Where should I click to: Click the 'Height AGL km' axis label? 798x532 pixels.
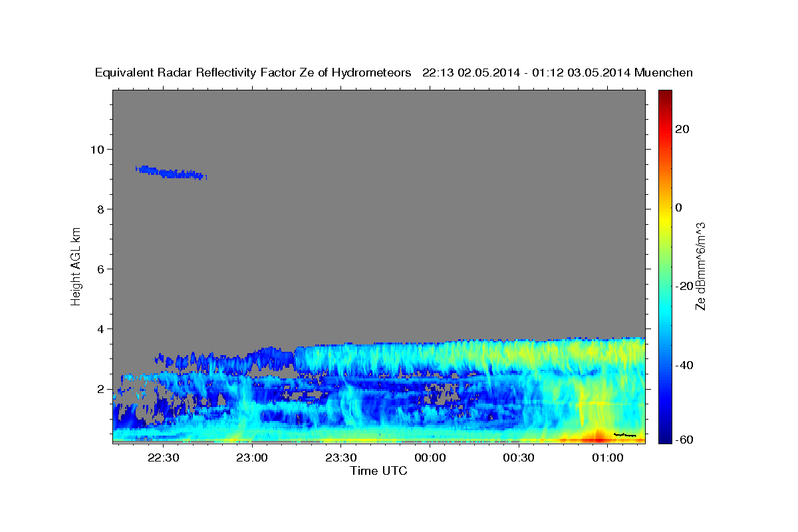[x=76, y=266]
